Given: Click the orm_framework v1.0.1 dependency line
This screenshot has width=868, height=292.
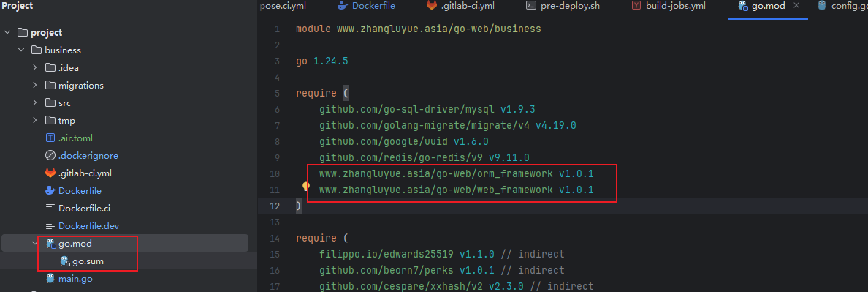Looking at the screenshot, I should click(456, 174).
